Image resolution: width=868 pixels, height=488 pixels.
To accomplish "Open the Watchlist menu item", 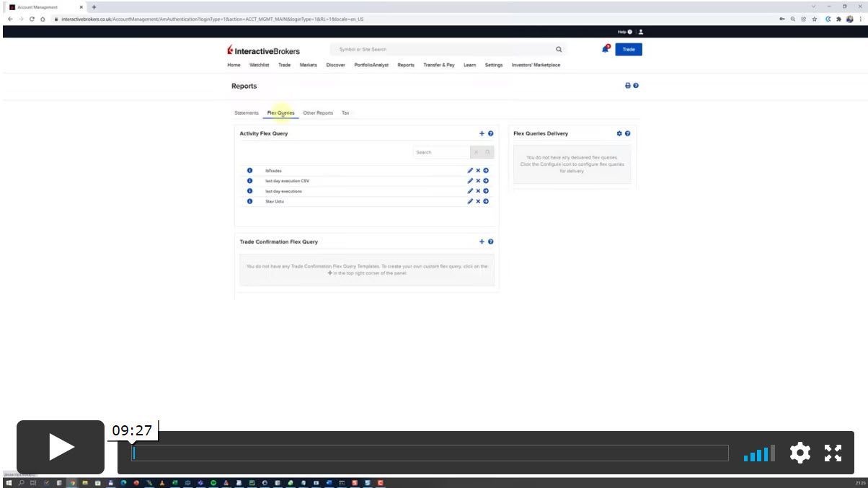I will point(259,65).
